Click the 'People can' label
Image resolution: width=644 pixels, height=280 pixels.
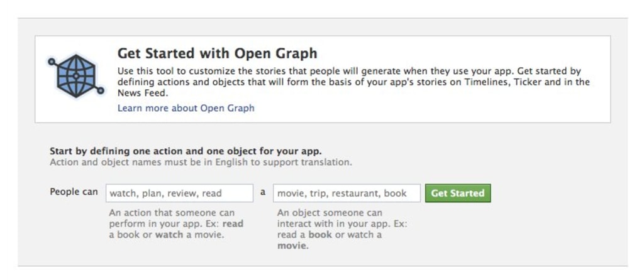[x=74, y=192]
